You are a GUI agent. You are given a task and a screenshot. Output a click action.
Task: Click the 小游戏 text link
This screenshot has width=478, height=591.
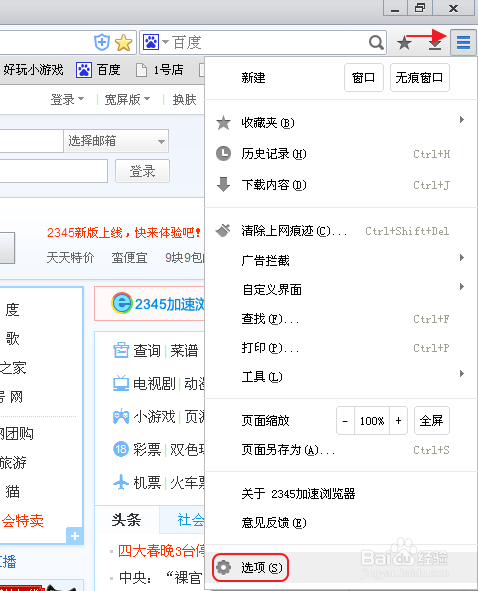154,416
